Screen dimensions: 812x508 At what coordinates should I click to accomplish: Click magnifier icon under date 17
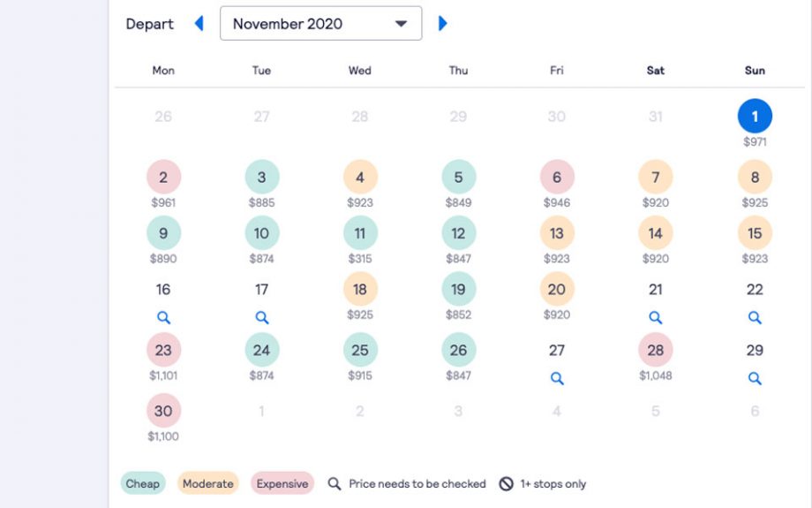pos(262,317)
